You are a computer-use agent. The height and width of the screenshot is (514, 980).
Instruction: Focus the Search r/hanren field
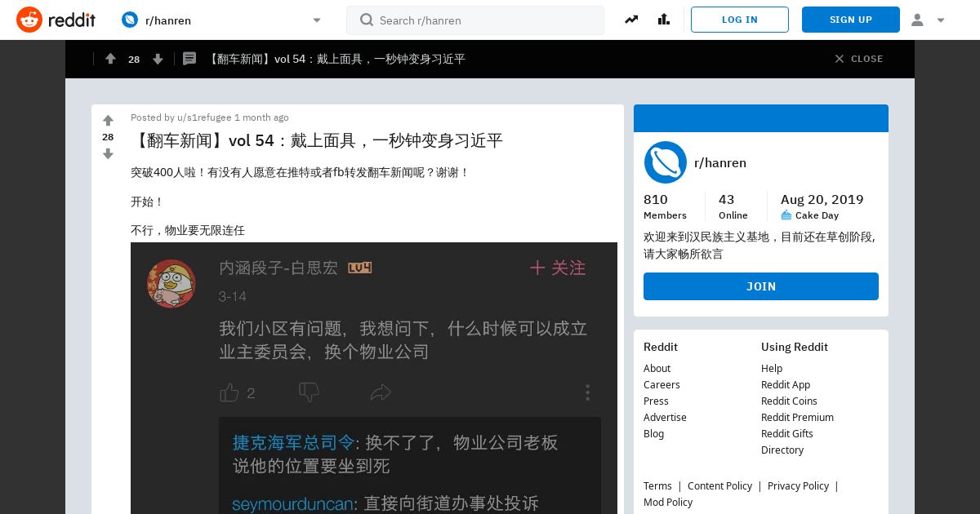(475, 20)
